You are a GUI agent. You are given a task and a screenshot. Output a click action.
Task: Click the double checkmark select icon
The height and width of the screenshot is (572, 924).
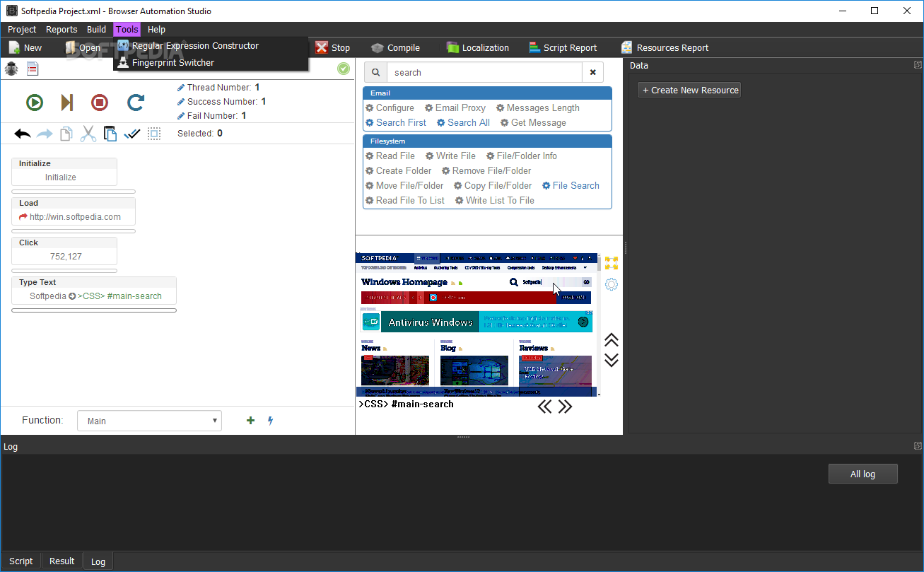(132, 134)
